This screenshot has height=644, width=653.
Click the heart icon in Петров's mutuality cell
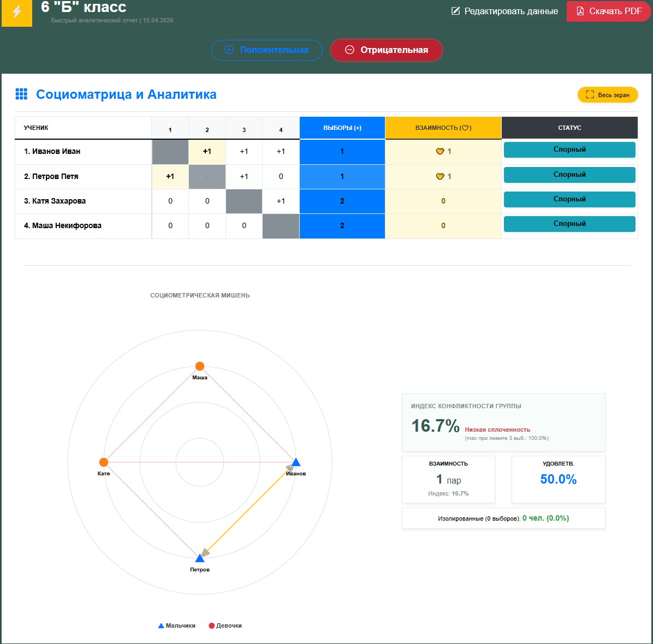point(440,177)
